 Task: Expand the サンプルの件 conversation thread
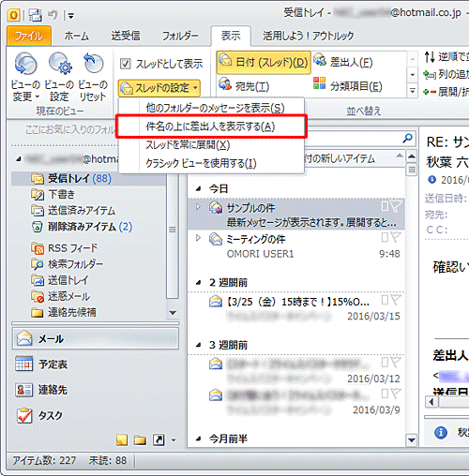[x=198, y=206]
